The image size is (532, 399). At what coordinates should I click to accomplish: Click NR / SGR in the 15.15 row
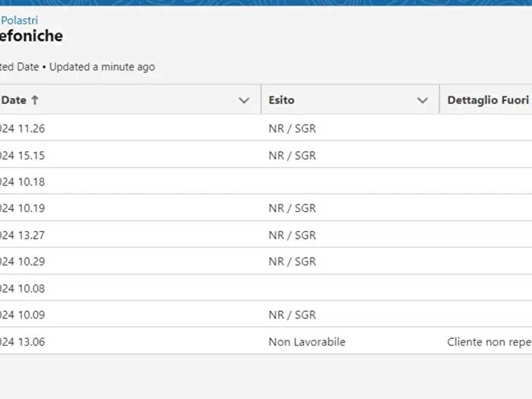[292, 155]
